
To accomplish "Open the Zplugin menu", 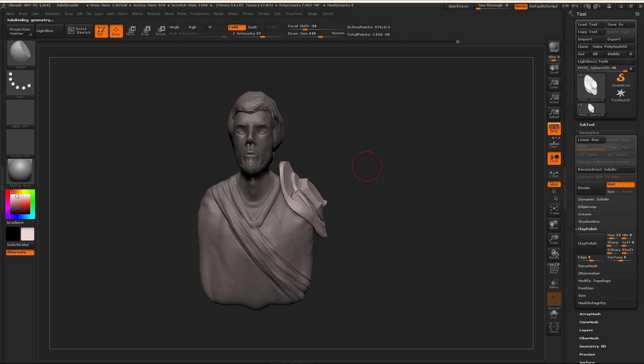I will [312, 13].
